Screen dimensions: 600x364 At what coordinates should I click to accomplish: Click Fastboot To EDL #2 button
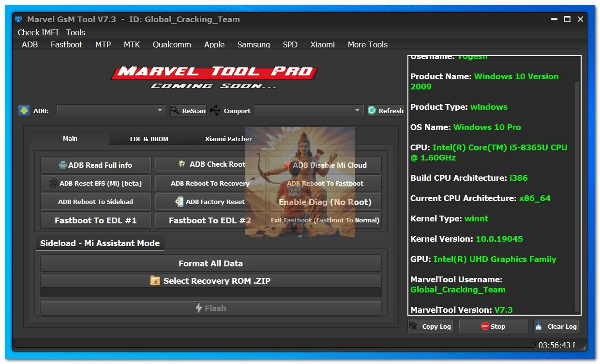point(210,220)
